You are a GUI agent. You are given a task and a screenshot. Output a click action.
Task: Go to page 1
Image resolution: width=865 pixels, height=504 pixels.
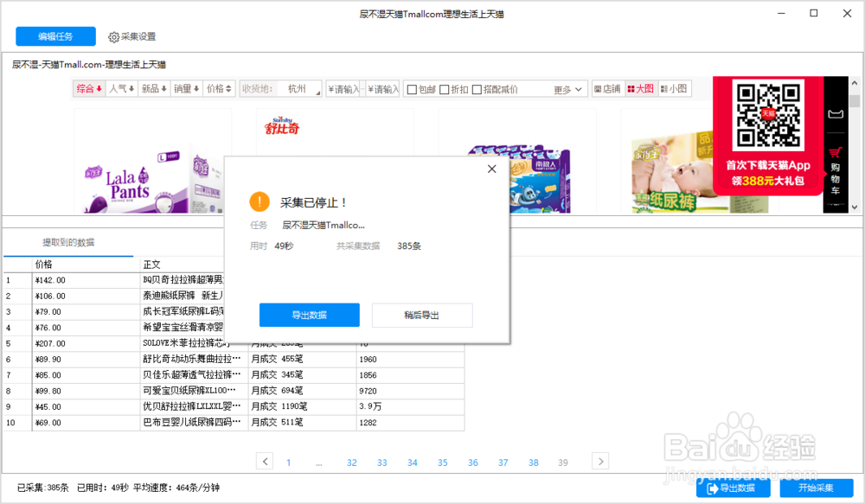(289, 463)
